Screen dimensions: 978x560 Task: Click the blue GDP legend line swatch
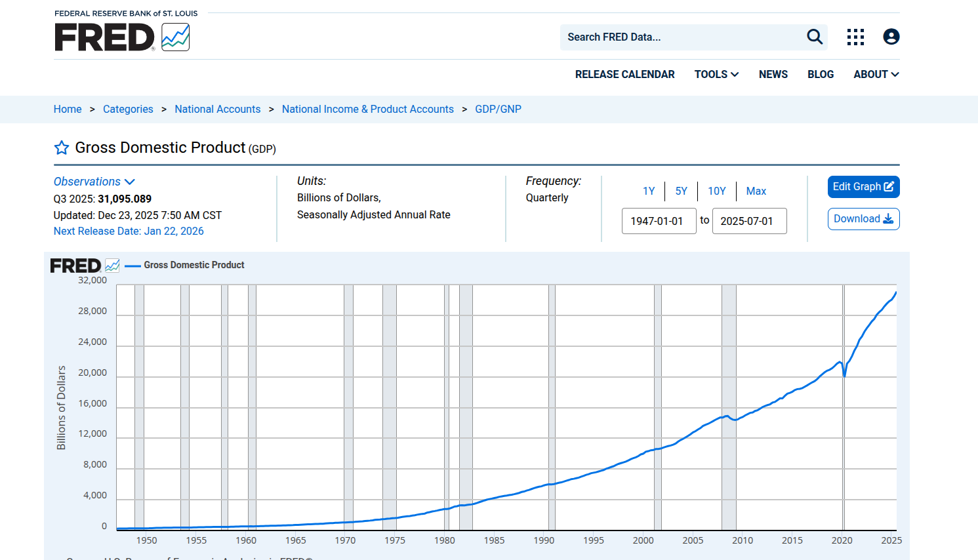tap(132, 266)
